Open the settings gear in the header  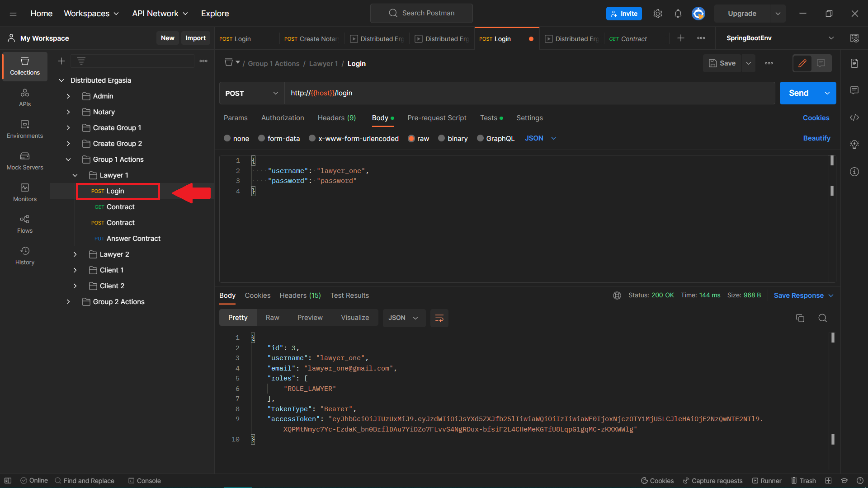click(x=658, y=14)
